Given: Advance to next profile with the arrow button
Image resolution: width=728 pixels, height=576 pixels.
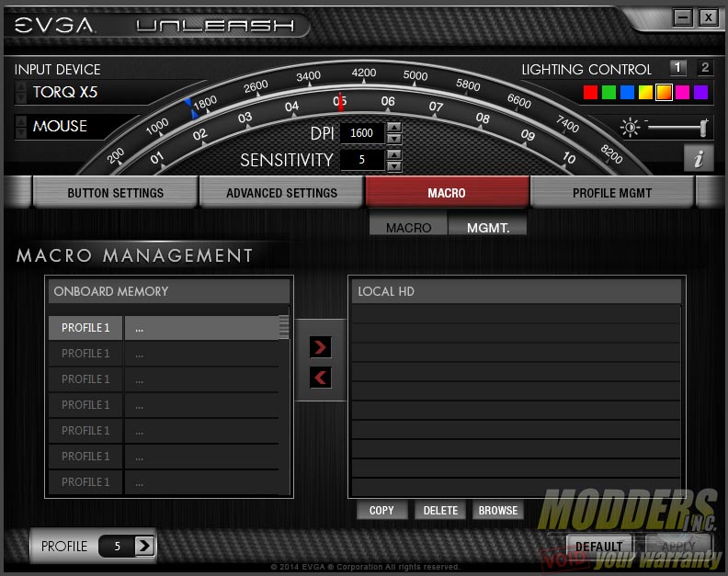Looking at the screenshot, I should click(144, 546).
